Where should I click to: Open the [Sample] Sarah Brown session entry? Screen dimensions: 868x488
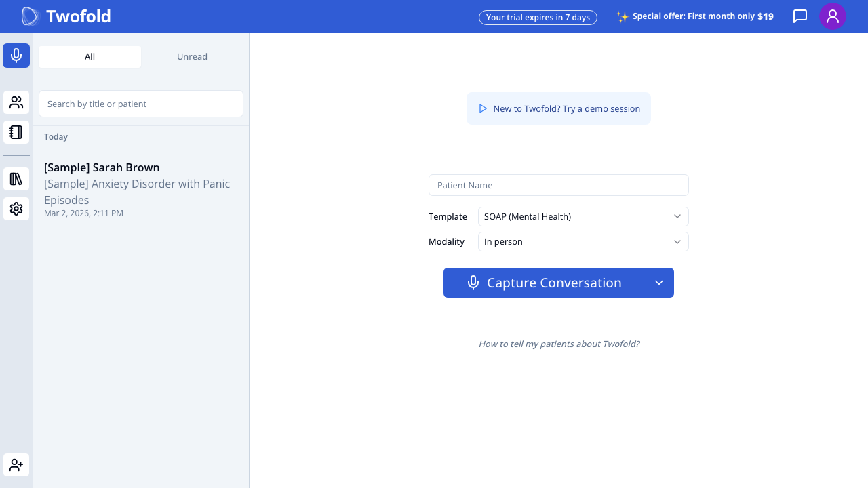(x=141, y=189)
